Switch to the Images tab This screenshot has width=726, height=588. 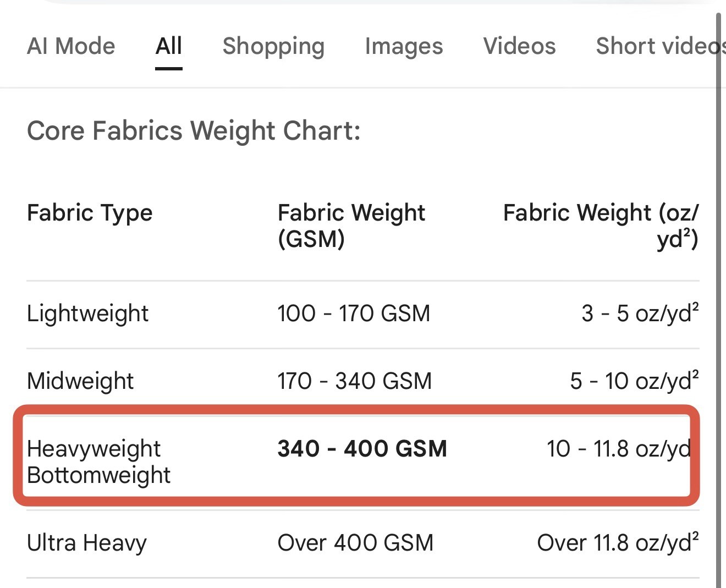404,46
